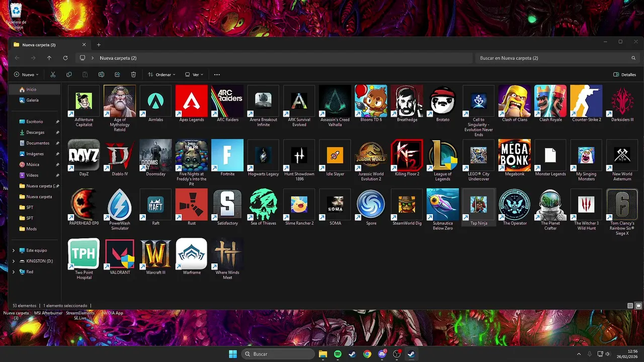Viewport: 644px width, 362px height.
Task: Click the PowerWash Simulator icon
Action: click(120, 205)
